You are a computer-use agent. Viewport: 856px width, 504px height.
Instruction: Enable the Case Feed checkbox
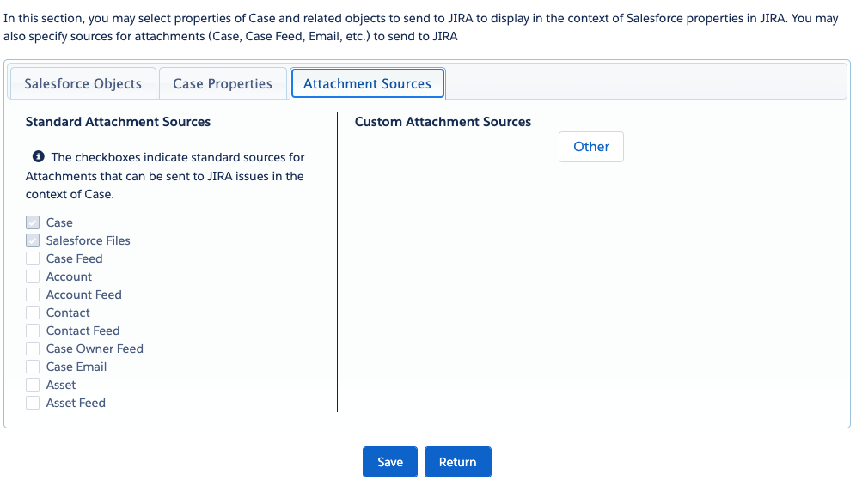[x=33, y=258]
